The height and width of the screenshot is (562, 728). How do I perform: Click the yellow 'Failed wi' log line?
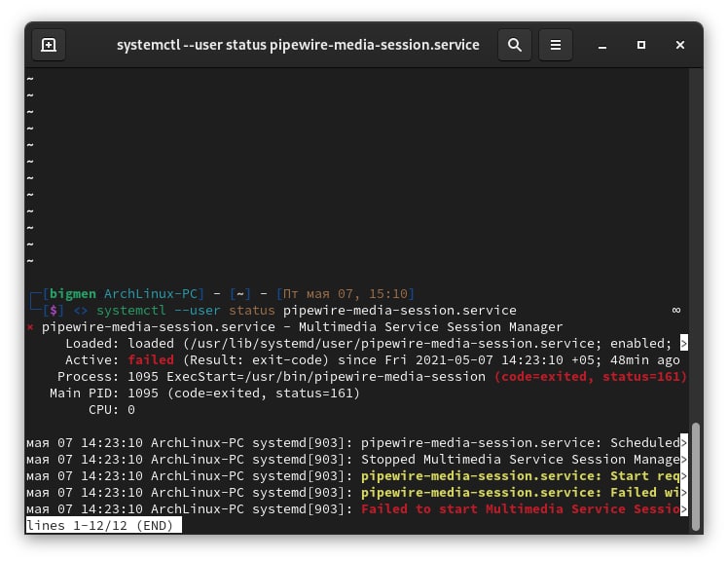tap(356, 492)
